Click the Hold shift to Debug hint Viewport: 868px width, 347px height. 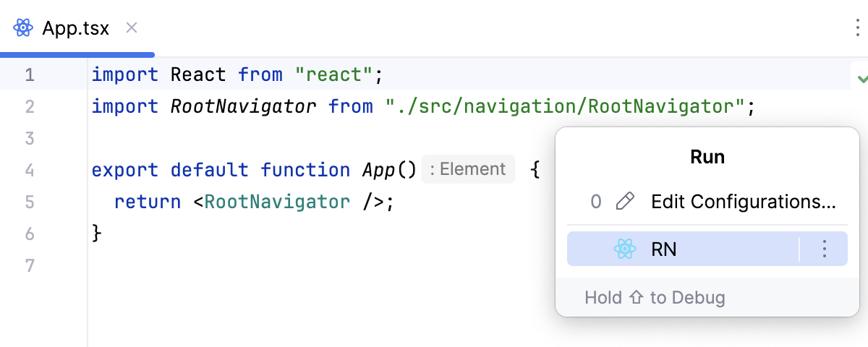point(655,297)
